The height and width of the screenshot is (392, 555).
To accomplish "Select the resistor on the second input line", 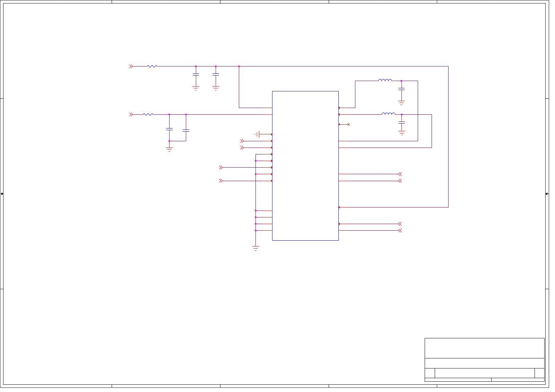I will tap(148, 114).
